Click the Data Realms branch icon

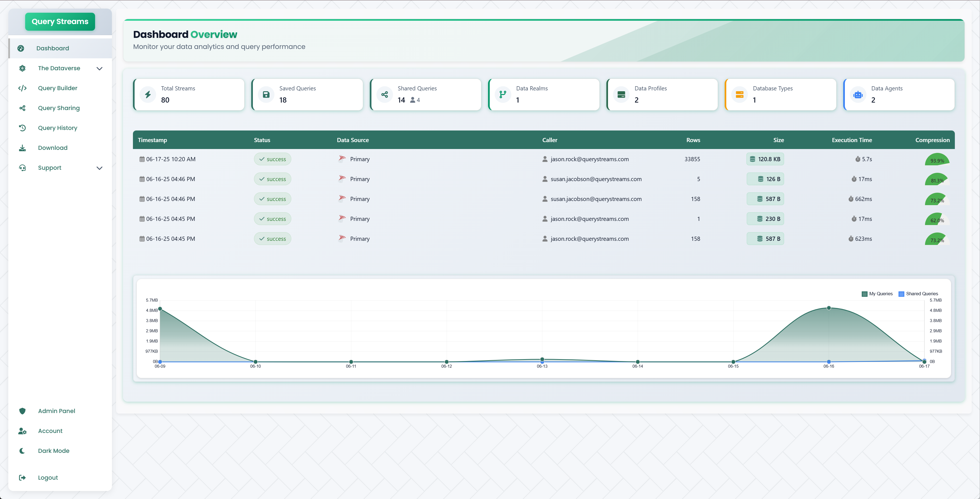click(x=503, y=94)
